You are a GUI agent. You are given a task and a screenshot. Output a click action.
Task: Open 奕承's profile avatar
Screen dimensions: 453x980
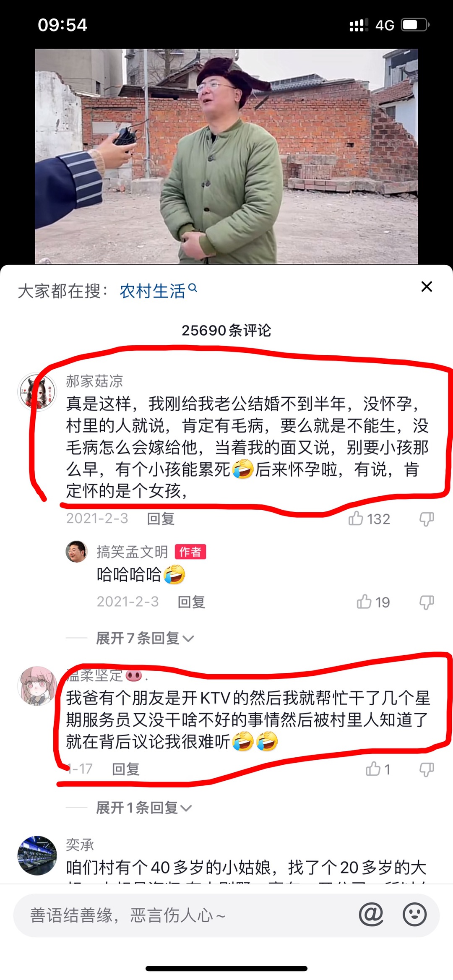pos(37,855)
